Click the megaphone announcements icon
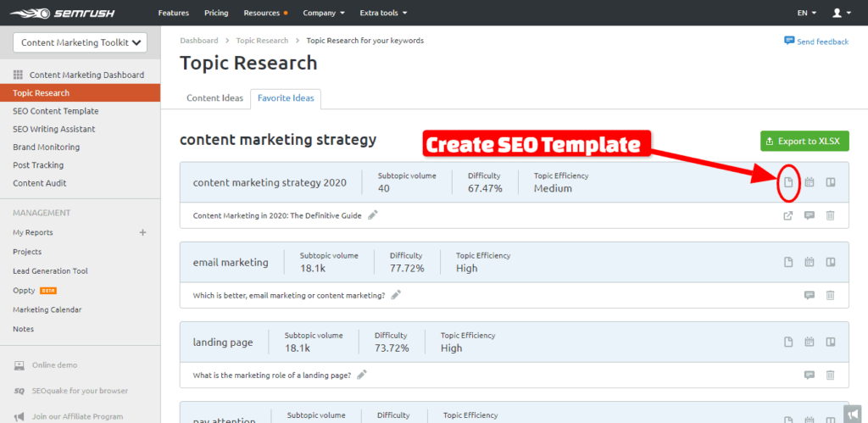Image resolution: width=868 pixels, height=423 pixels. point(854,415)
